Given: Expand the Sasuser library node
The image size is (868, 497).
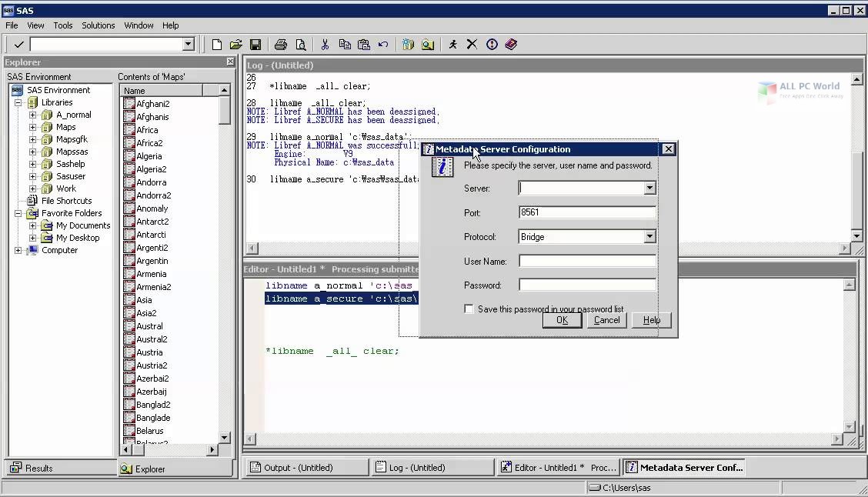Looking at the screenshot, I should pyautogui.click(x=32, y=176).
